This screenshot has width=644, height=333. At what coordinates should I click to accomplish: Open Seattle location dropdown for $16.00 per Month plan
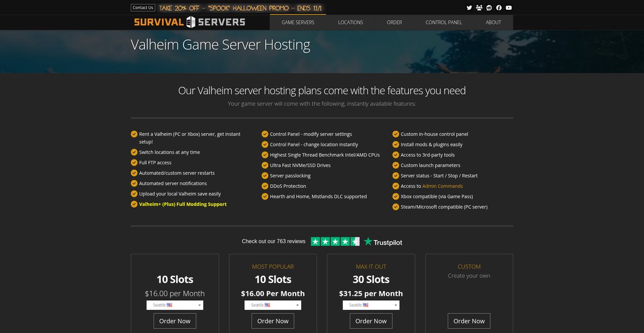(175, 305)
